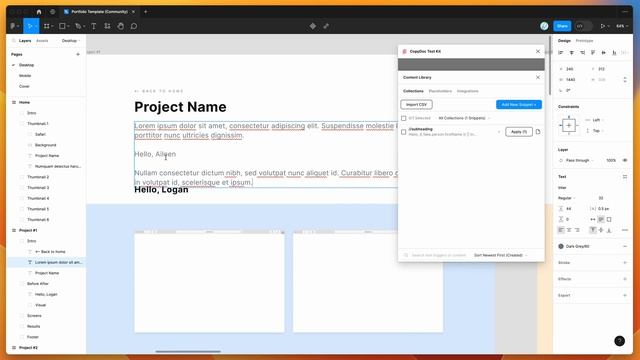Click the align horizontal centers icon
Viewport: 640px width, 360px height.
571,53
